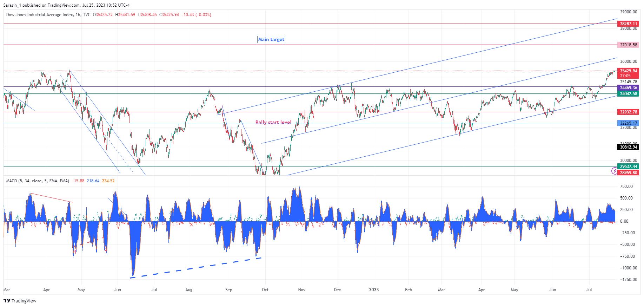Click the 35425.94 current price label on the axis
The image size is (644, 307).
point(628,71)
